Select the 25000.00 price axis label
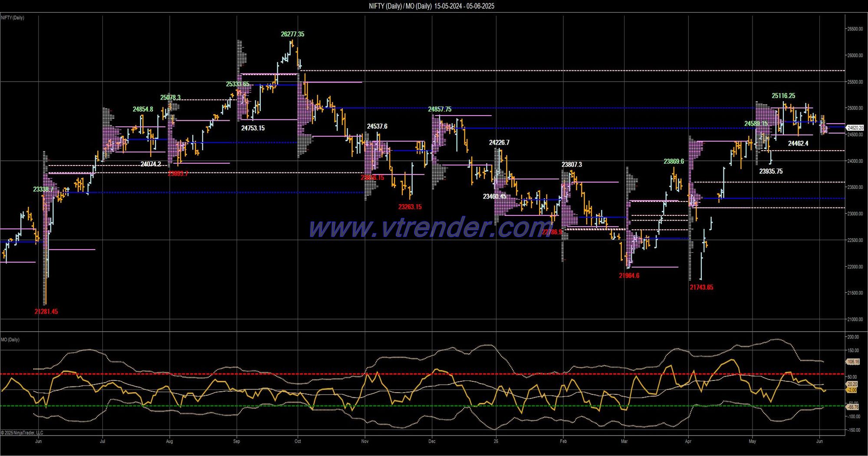 855,108
